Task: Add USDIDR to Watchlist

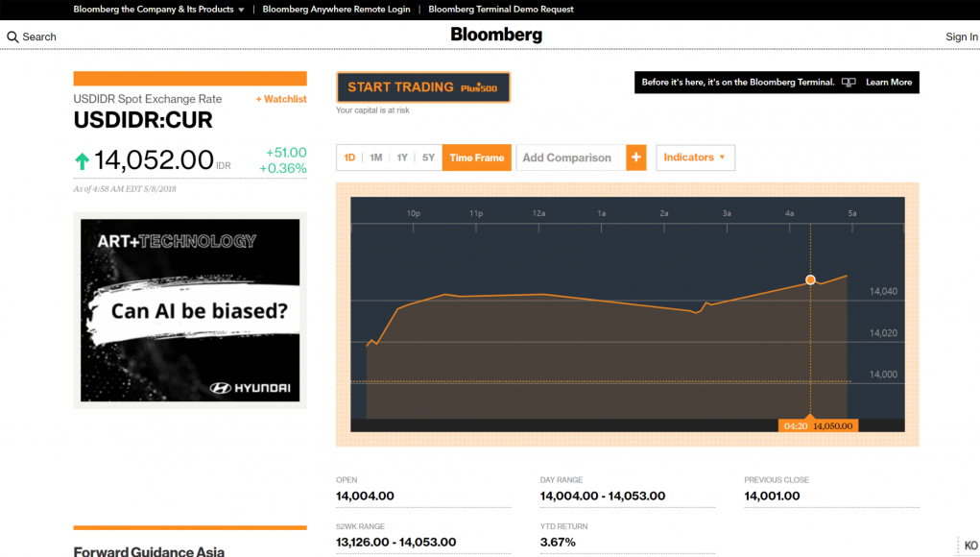Action: (x=281, y=99)
